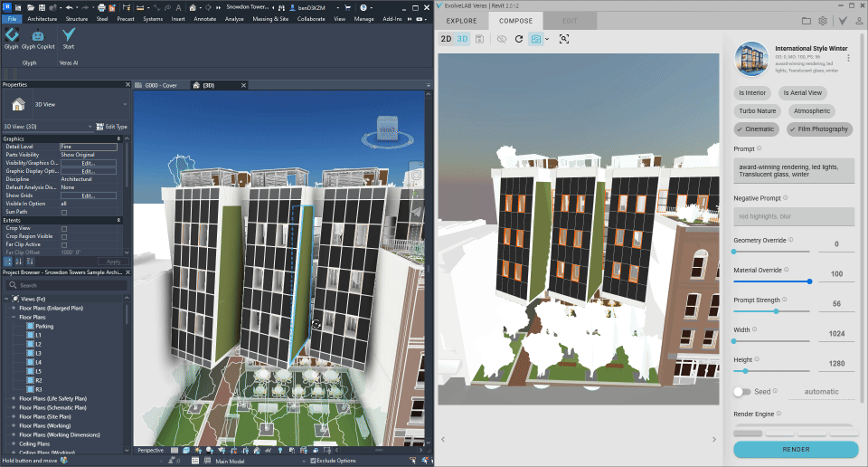Collapse Views (Fe) tree node
This screenshot has height=467, width=868.
coord(6,300)
